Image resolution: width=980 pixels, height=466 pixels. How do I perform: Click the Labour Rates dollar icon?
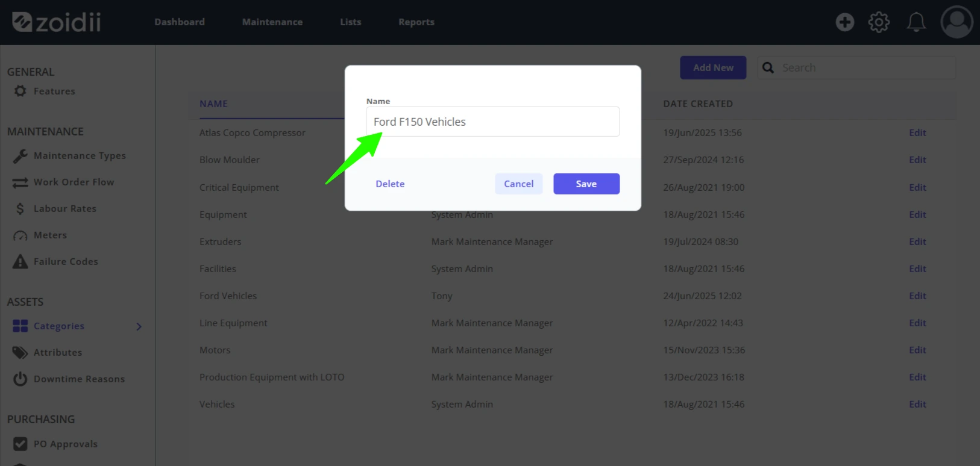[20, 209]
